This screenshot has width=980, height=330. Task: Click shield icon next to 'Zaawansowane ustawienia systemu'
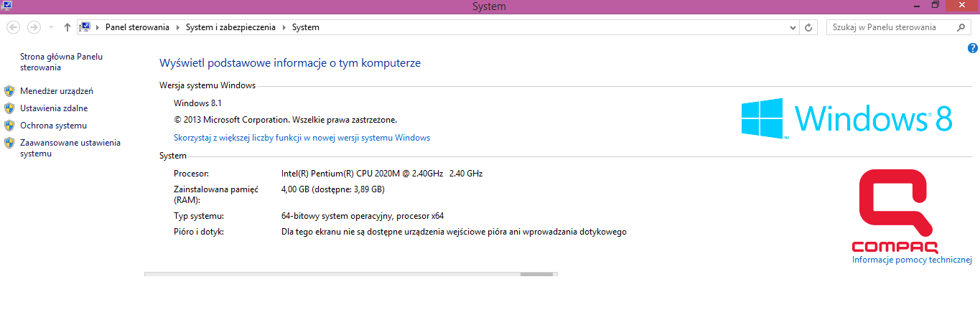pos(9,143)
